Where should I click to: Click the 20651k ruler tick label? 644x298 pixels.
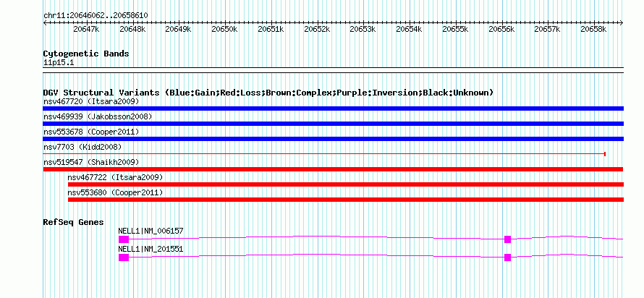(271, 30)
